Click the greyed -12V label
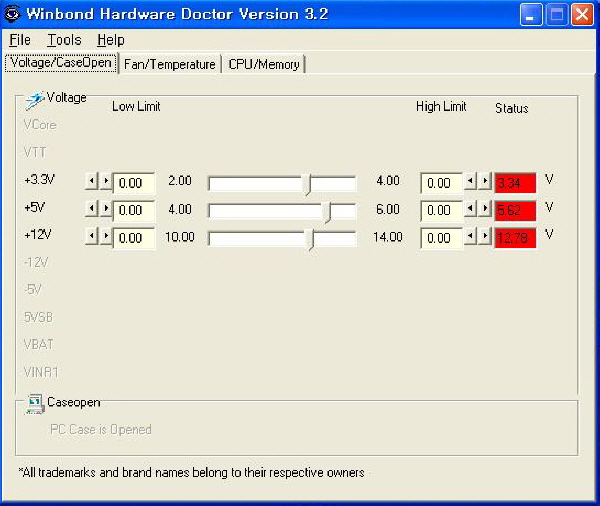This screenshot has width=600, height=506. coord(36,262)
